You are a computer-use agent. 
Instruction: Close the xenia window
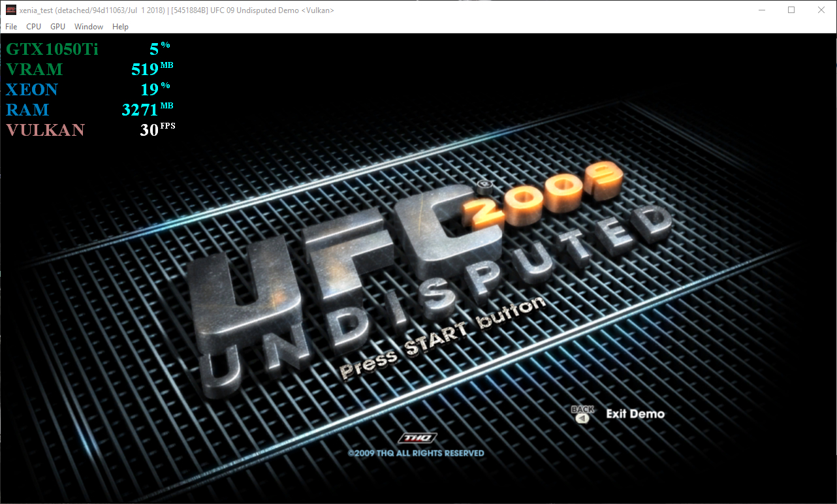click(x=821, y=10)
